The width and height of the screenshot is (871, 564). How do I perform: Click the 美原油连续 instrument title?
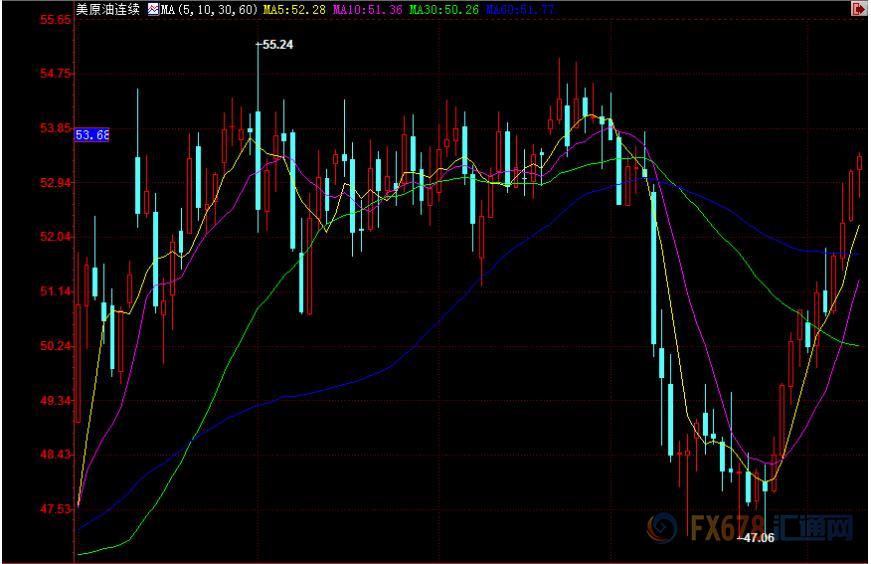pos(108,9)
